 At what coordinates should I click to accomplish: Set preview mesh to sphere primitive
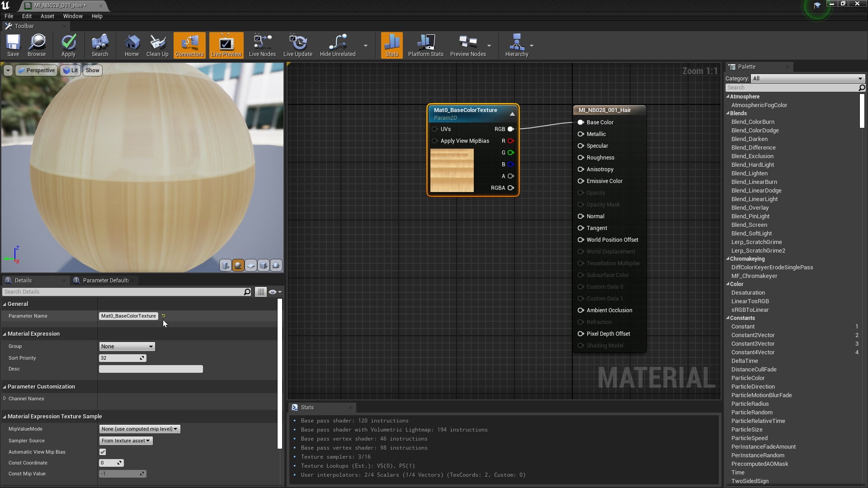click(238, 265)
